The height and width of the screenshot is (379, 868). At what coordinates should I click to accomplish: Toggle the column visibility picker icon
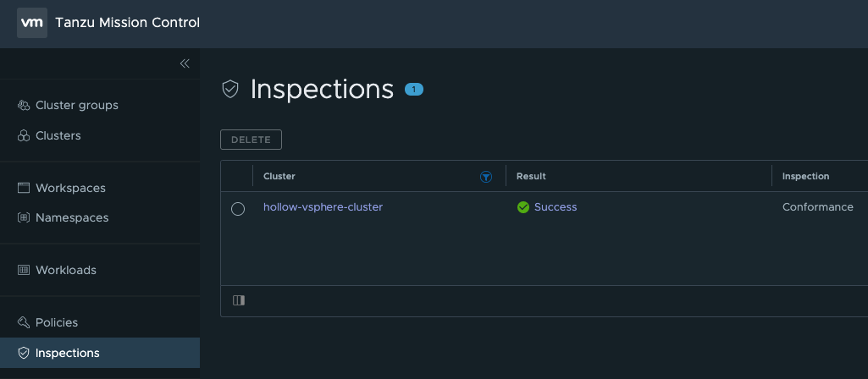click(x=239, y=300)
